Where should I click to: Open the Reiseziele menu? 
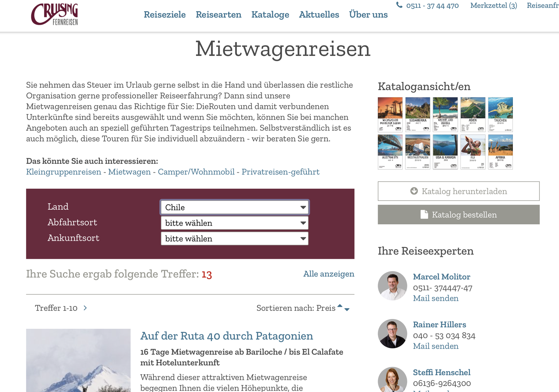pyautogui.click(x=165, y=15)
